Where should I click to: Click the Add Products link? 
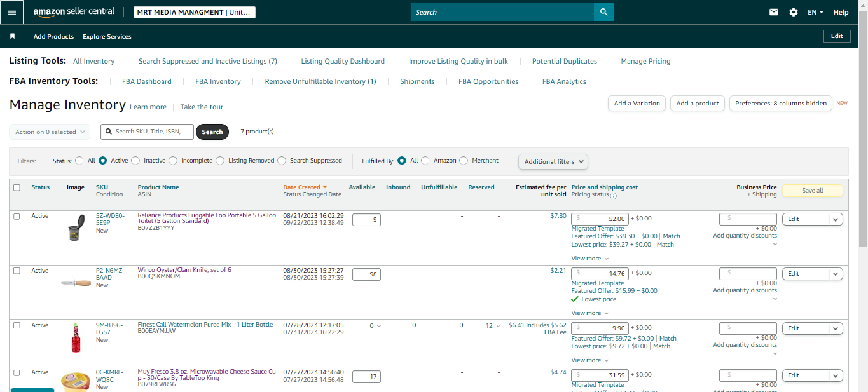53,37
